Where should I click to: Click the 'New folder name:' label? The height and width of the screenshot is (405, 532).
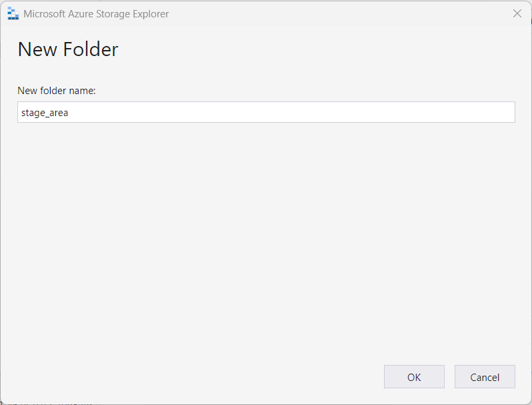(57, 90)
